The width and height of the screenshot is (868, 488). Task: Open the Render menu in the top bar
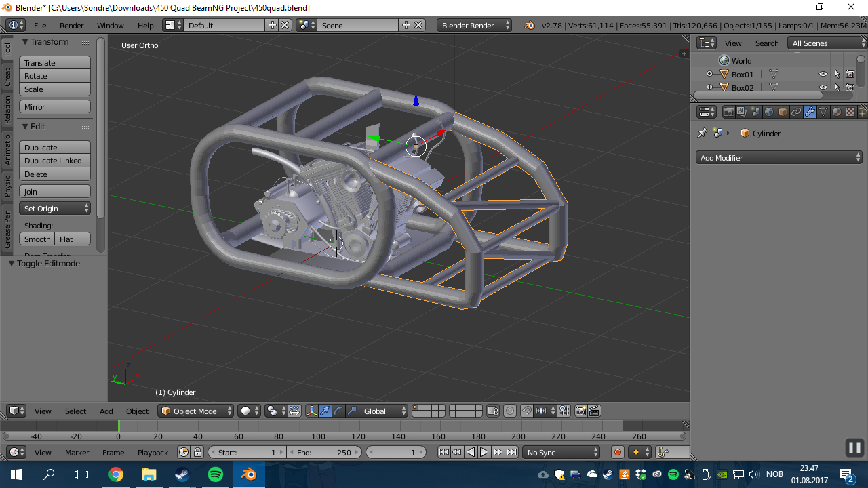(71, 25)
